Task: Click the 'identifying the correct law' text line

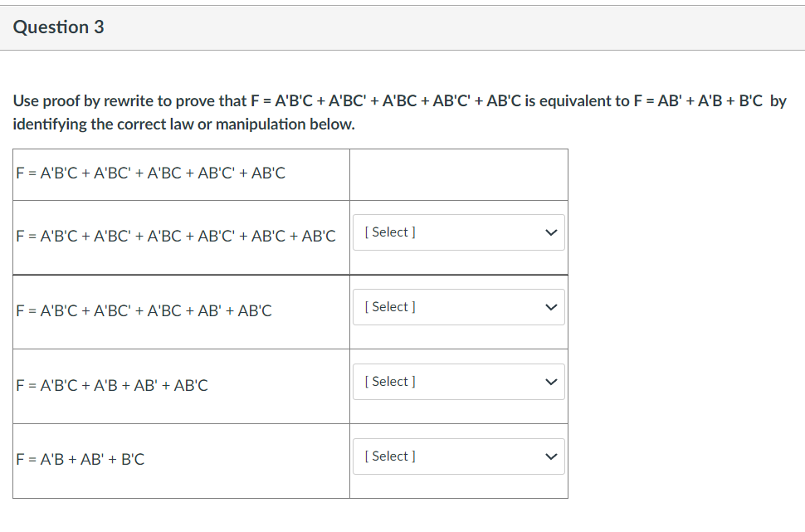Action: tap(183, 124)
